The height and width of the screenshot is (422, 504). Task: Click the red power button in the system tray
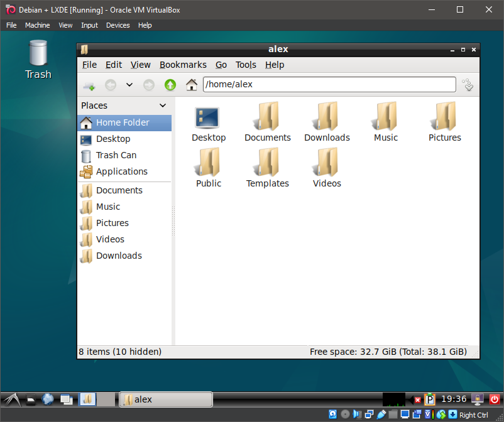[495, 399]
